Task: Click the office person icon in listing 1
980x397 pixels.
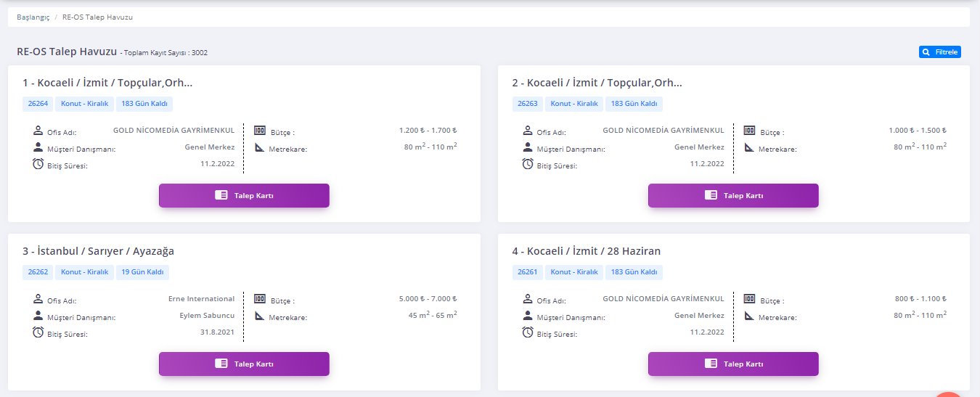Action: pyautogui.click(x=38, y=131)
